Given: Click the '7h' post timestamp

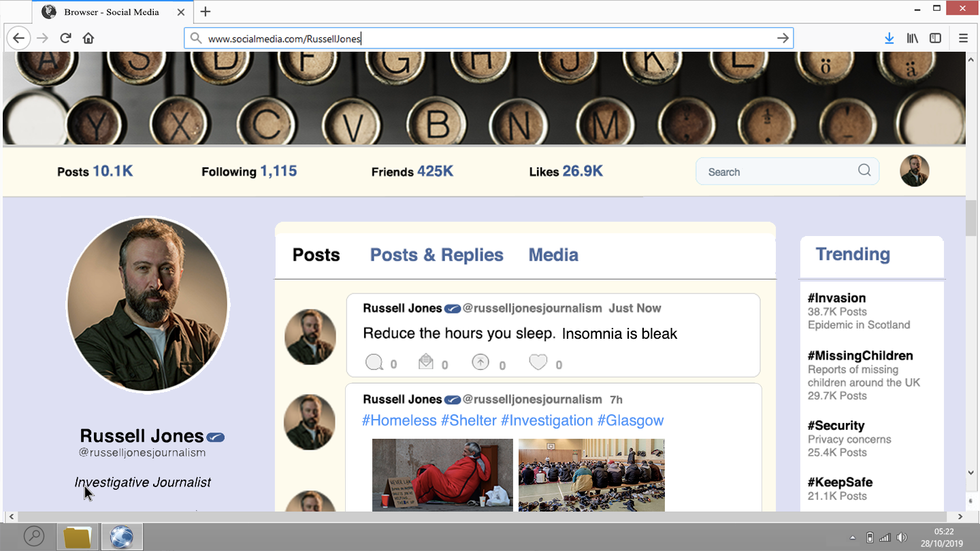Looking at the screenshot, I should click(616, 399).
